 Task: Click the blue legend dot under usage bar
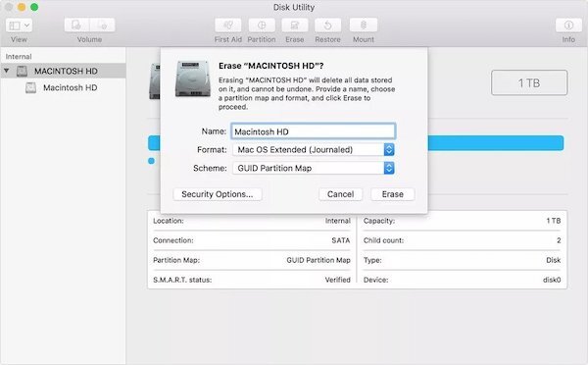click(x=152, y=161)
